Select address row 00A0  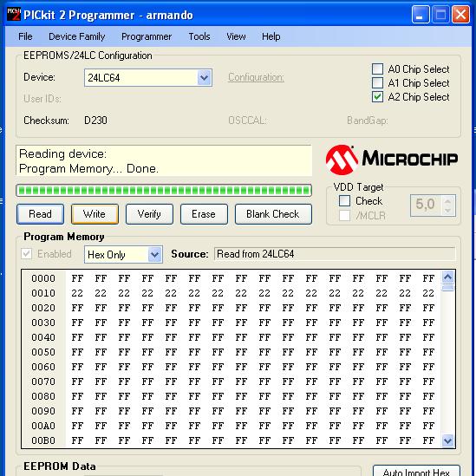pyautogui.click(x=43, y=426)
